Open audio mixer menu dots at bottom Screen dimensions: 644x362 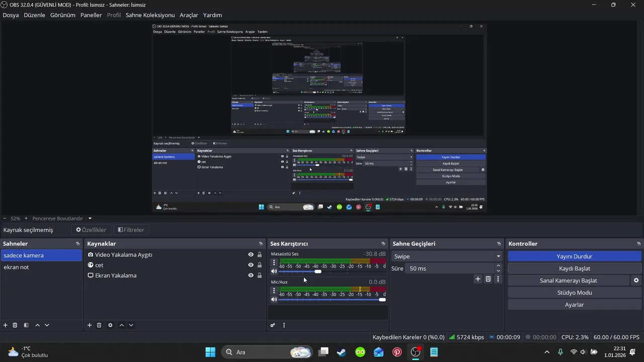tap(284, 325)
